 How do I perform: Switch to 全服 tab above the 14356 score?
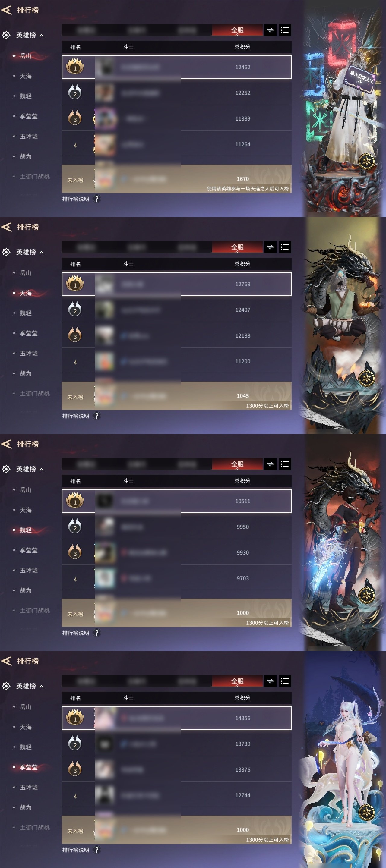tap(237, 681)
